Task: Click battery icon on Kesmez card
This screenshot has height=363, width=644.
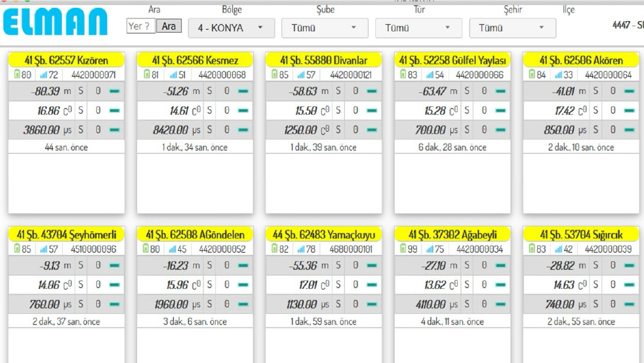Action: [147, 74]
